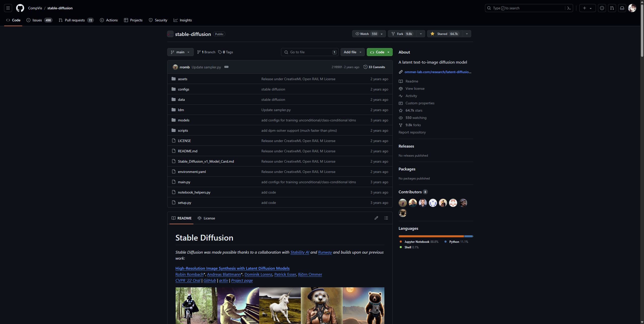Open the README outline list icon

[x=386, y=218]
